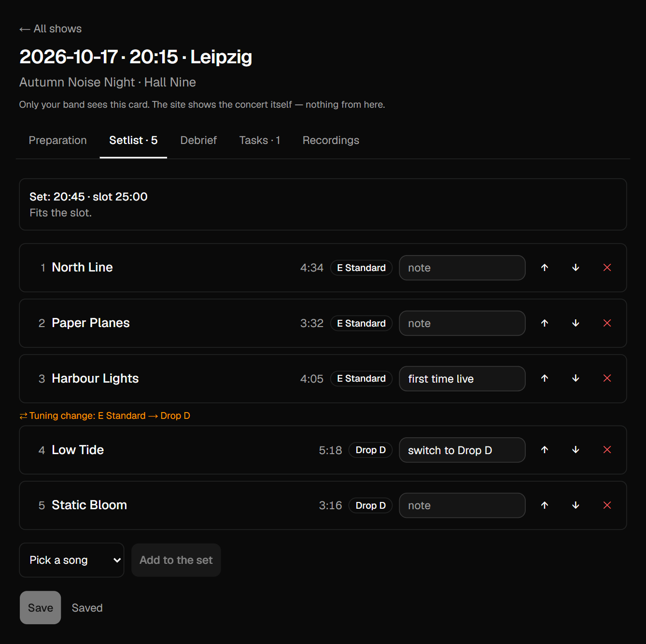
Task: Shift Harbour Lights up in the order
Action: pyautogui.click(x=545, y=378)
